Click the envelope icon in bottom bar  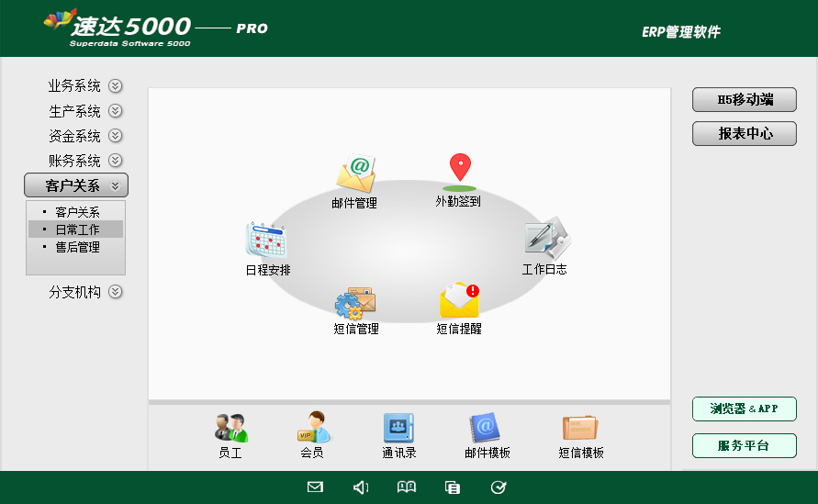coord(315,487)
